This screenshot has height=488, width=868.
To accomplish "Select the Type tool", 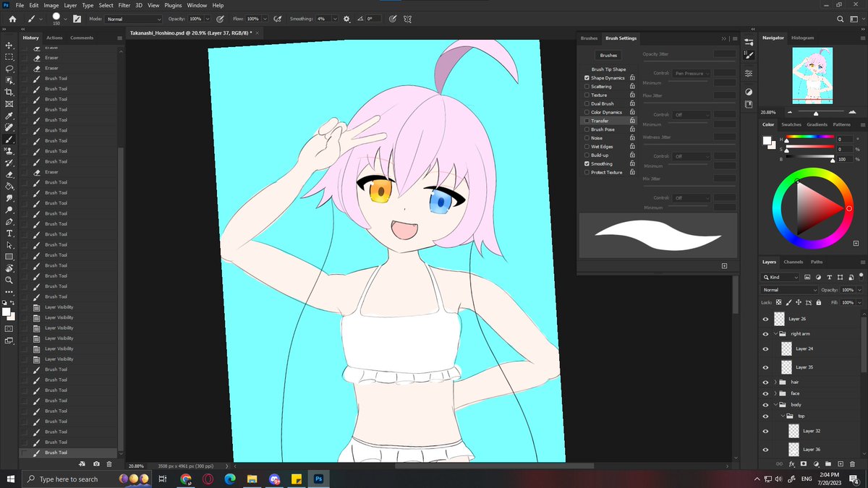I will pyautogui.click(x=9, y=233).
